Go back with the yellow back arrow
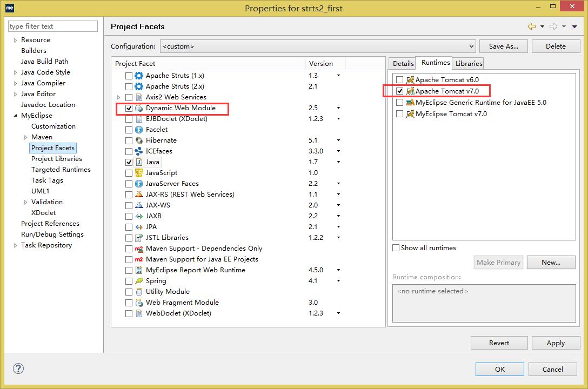588x389 pixels. [532, 26]
